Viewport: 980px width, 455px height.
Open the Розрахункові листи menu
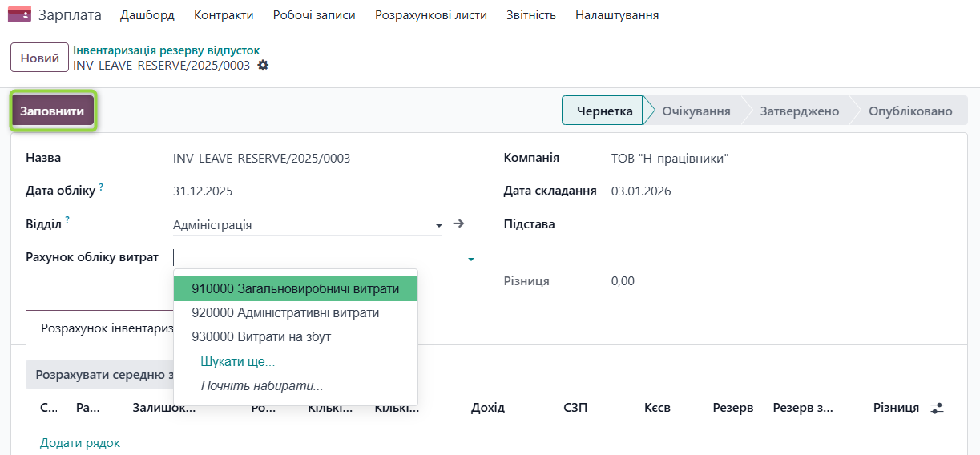pyautogui.click(x=430, y=15)
